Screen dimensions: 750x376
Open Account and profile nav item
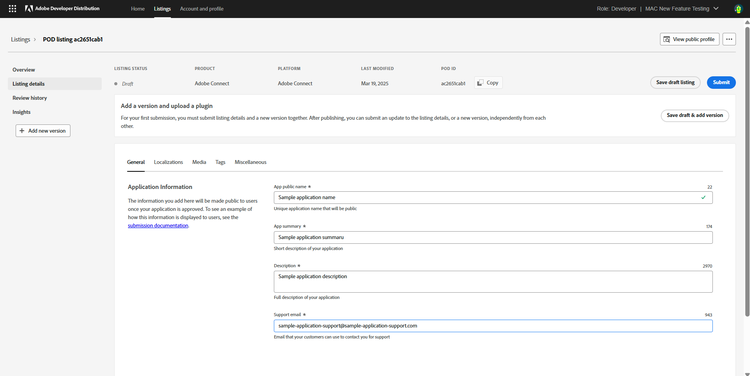[201, 9]
